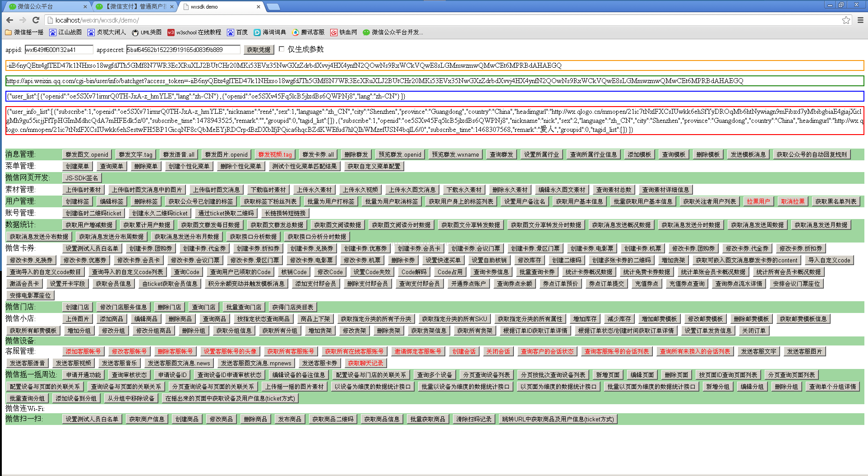Click 安排电影票座位 button

(x=30, y=295)
